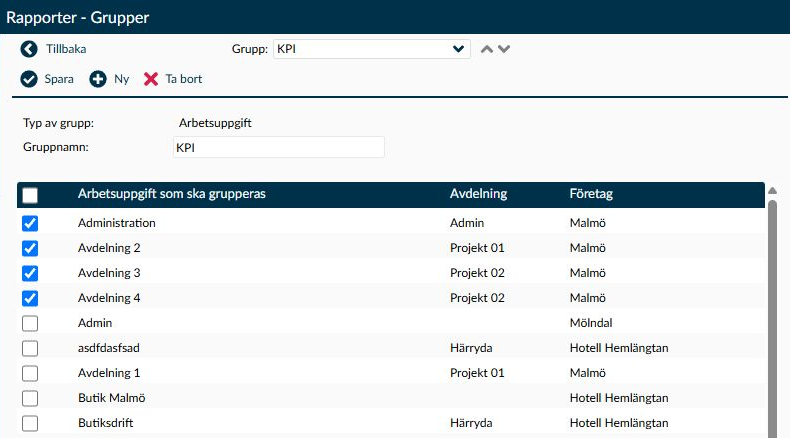Uncheck the Avdelning 3 checkbox
Image resolution: width=790 pixels, height=438 pixels.
click(30, 273)
